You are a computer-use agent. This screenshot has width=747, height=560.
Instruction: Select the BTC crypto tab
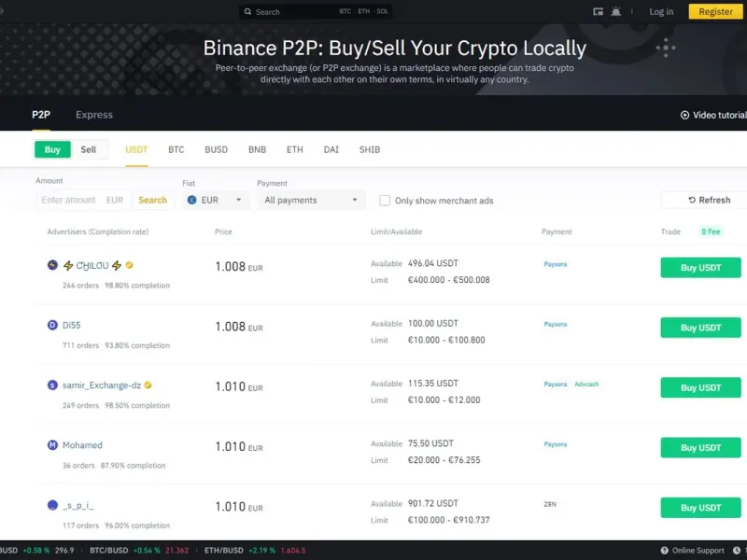pyautogui.click(x=176, y=149)
